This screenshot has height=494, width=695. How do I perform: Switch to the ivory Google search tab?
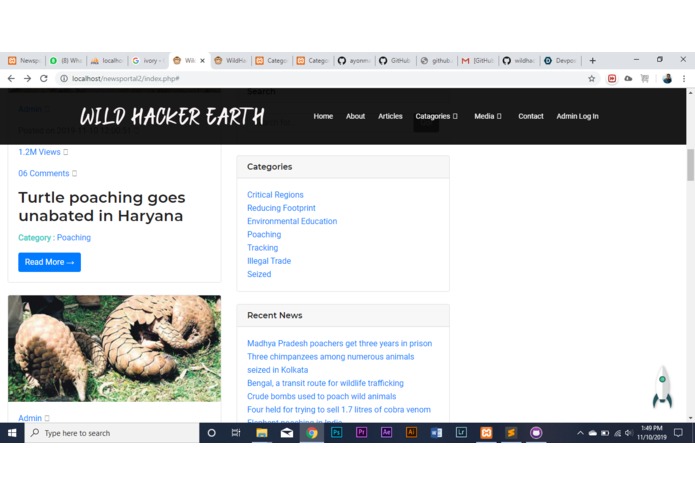click(148, 61)
